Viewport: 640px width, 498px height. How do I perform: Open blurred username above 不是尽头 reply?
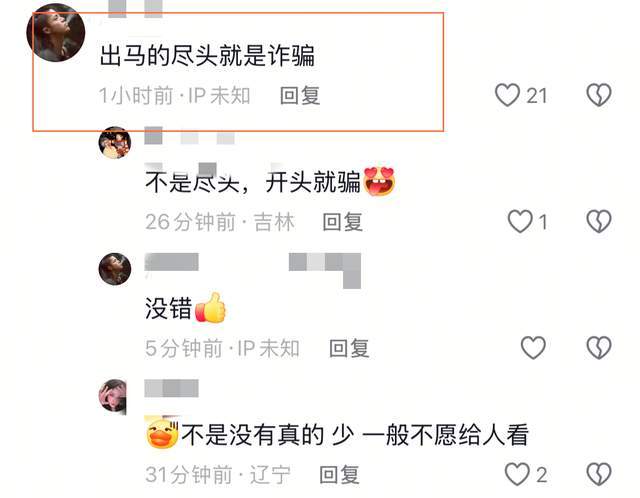189,136
